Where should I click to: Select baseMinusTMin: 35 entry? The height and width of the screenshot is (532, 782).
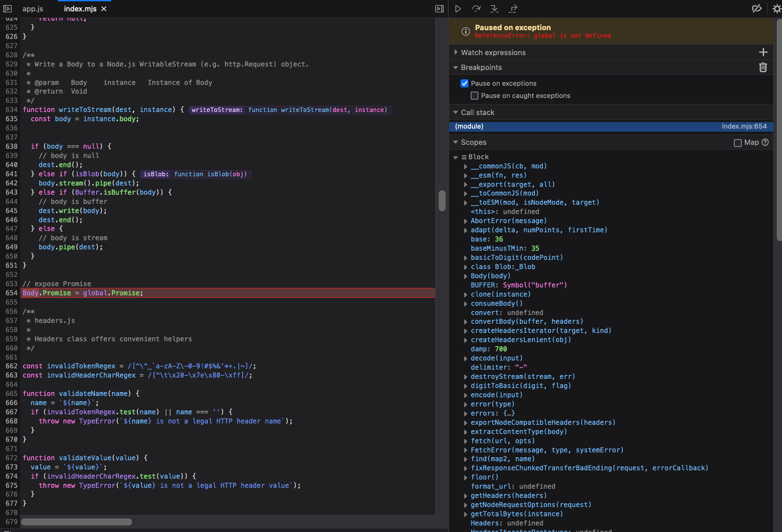pos(505,248)
